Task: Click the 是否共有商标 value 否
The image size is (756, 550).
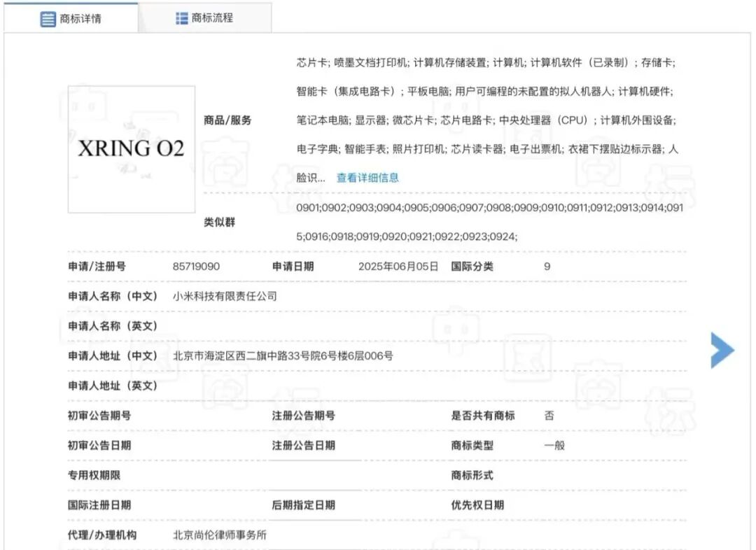Action: click(549, 415)
